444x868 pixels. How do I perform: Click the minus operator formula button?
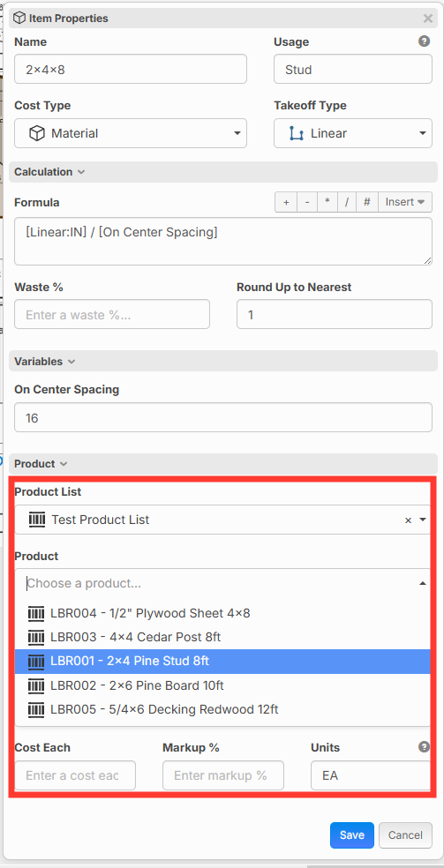[x=307, y=202]
